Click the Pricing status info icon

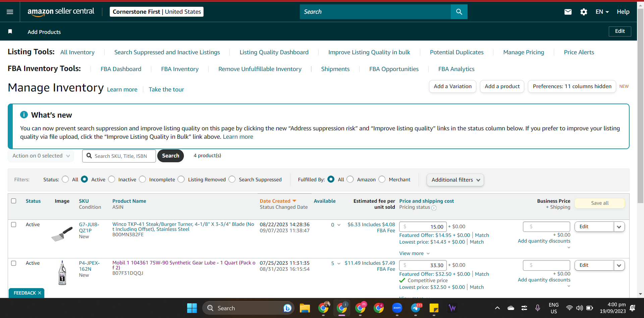click(x=434, y=208)
